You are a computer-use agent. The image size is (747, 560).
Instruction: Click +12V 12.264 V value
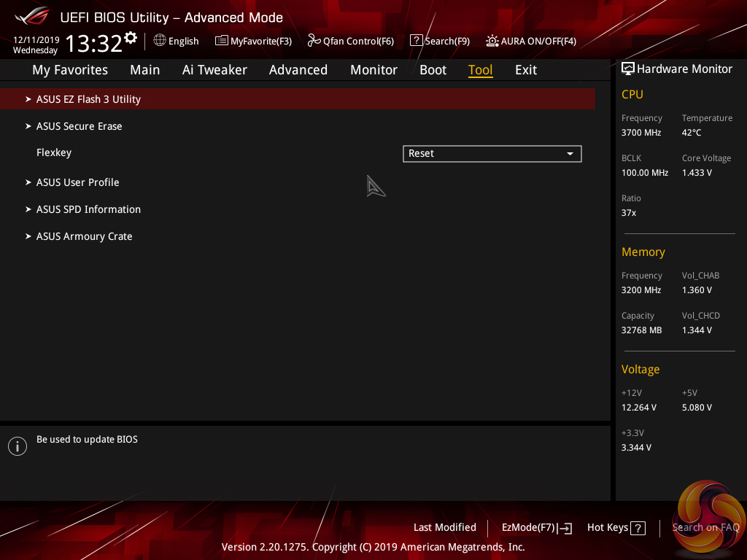tap(638, 408)
